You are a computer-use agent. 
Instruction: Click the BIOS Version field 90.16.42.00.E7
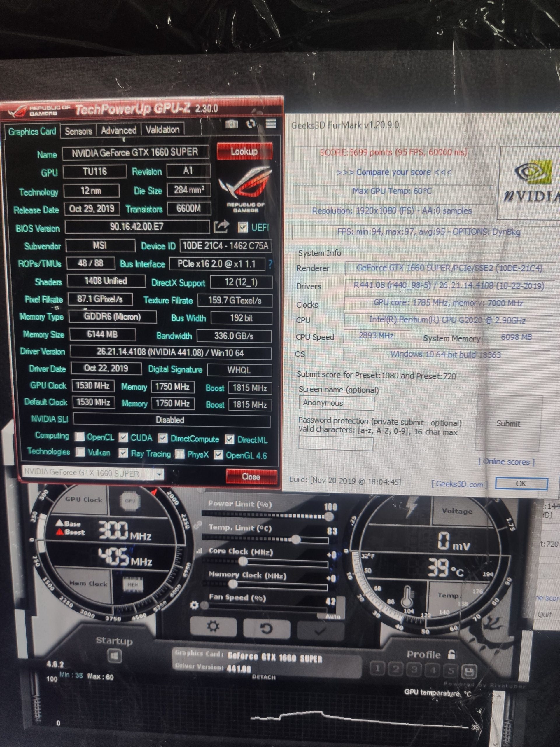(x=137, y=227)
